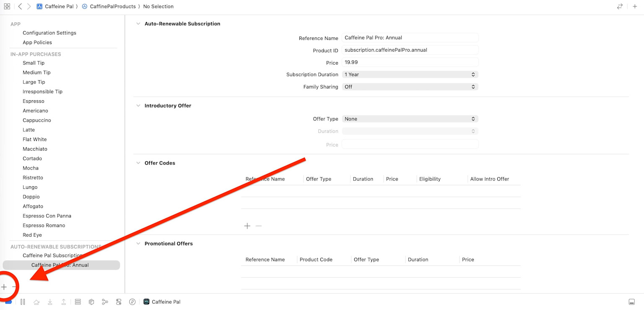Select the Flat White product

(35, 139)
